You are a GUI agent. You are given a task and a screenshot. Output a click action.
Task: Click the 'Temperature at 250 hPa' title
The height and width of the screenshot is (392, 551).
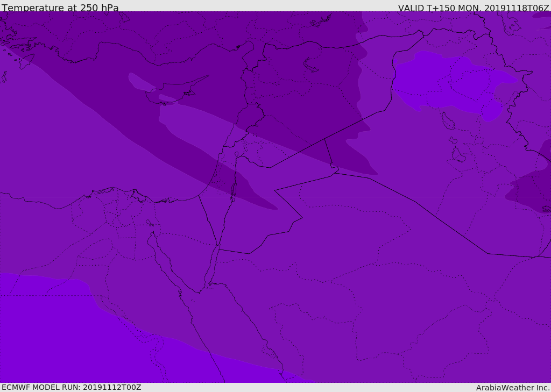point(60,8)
